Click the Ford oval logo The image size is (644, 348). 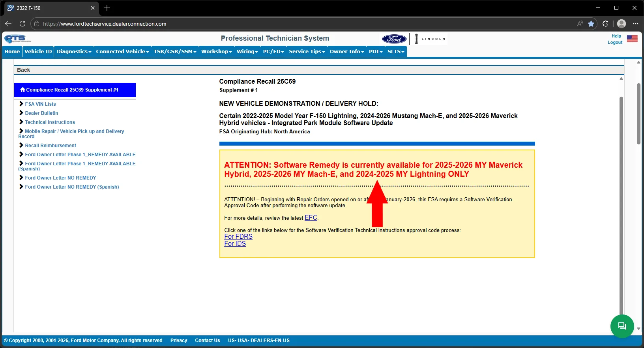[394, 39]
